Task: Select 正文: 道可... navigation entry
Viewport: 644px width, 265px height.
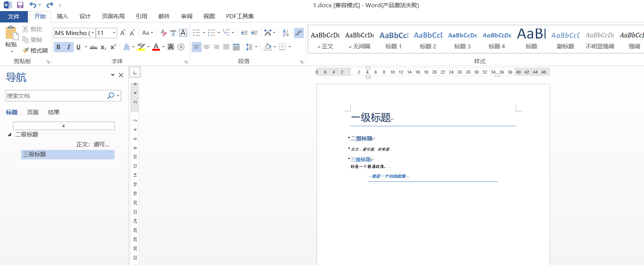Action: point(93,145)
